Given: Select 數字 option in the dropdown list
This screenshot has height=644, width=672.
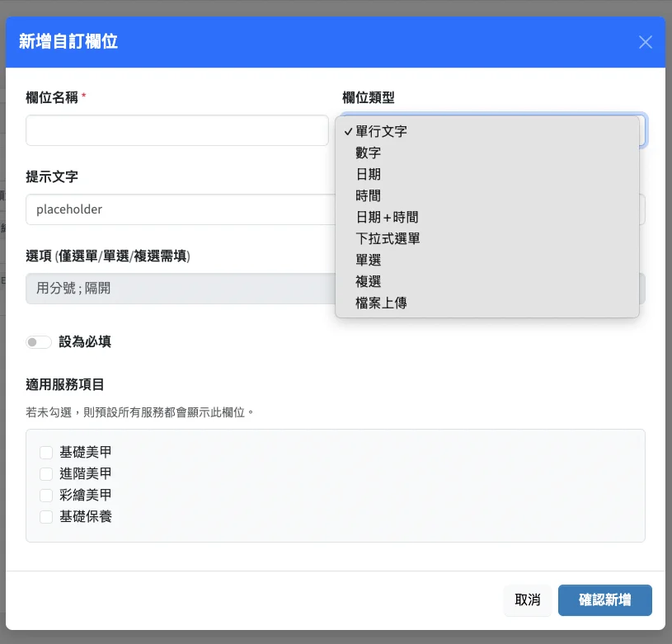Looking at the screenshot, I should point(369,153).
